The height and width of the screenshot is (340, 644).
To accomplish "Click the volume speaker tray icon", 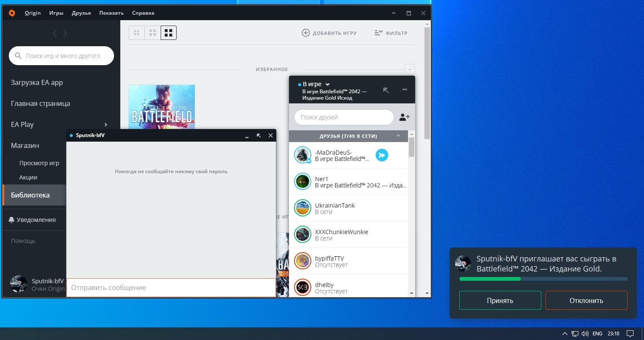I will 585,334.
